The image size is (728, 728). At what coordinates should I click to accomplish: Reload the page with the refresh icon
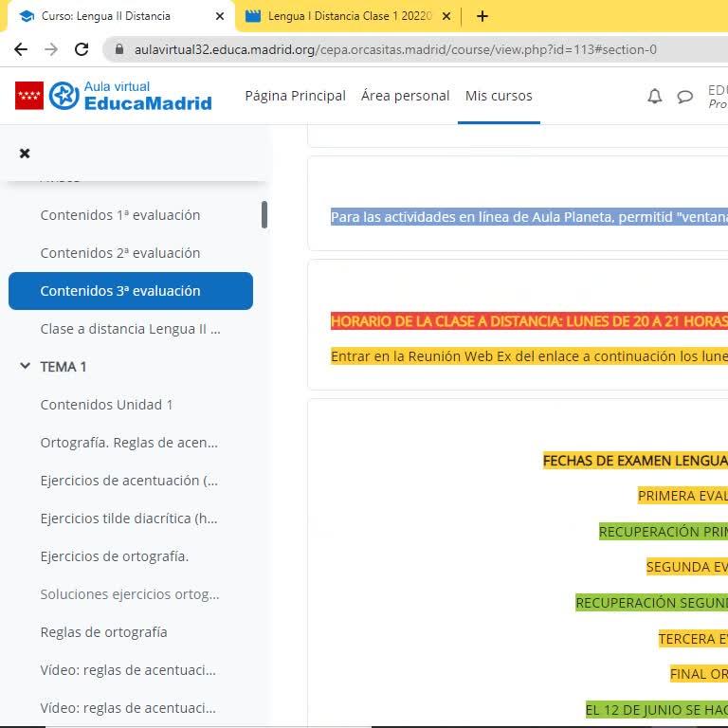82,49
